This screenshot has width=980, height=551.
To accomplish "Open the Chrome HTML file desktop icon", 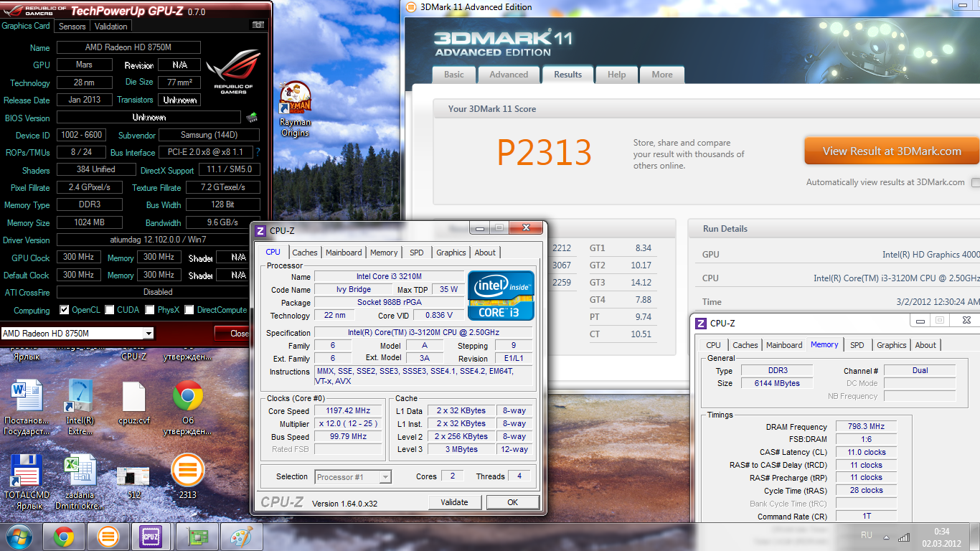I will [x=187, y=408].
